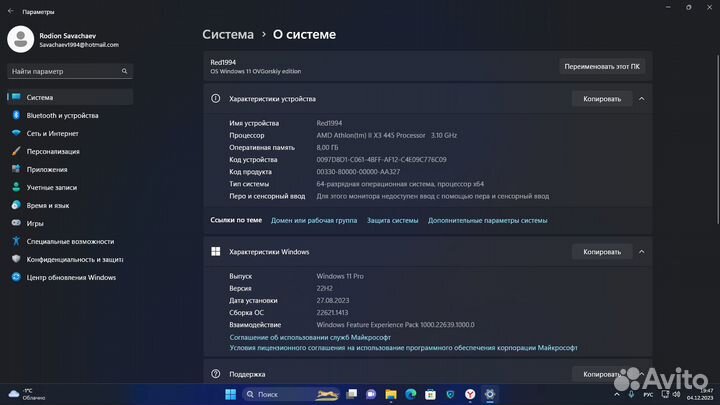Open Домен или рабочая группа link
The image size is (720, 405).
(x=314, y=220)
